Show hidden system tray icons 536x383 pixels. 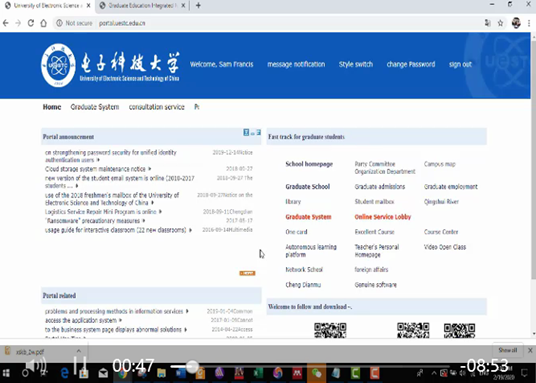pyautogui.click(x=434, y=373)
